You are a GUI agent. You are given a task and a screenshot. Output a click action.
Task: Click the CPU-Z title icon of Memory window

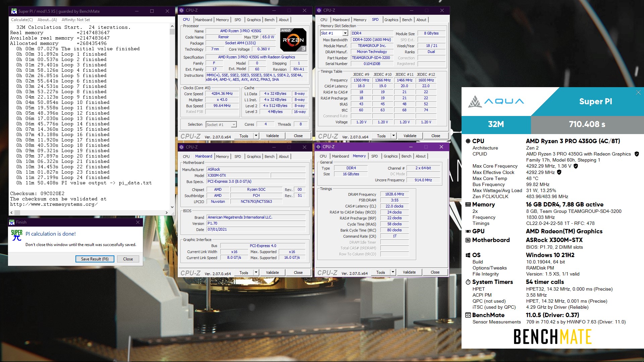pos(318,147)
